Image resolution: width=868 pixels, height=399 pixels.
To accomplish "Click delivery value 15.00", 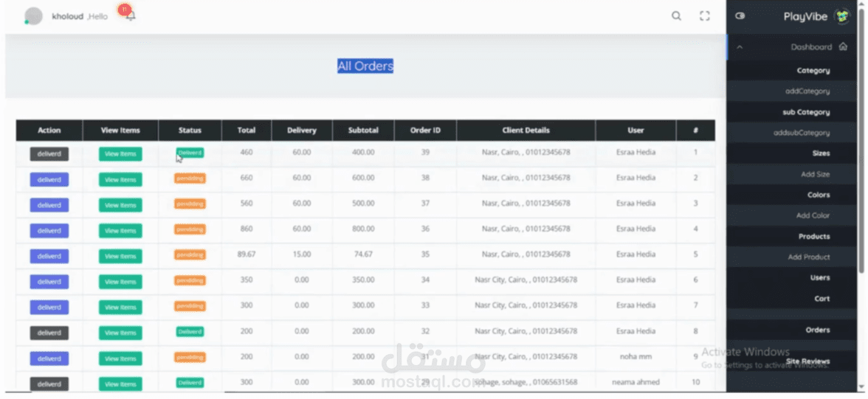I will pos(302,254).
